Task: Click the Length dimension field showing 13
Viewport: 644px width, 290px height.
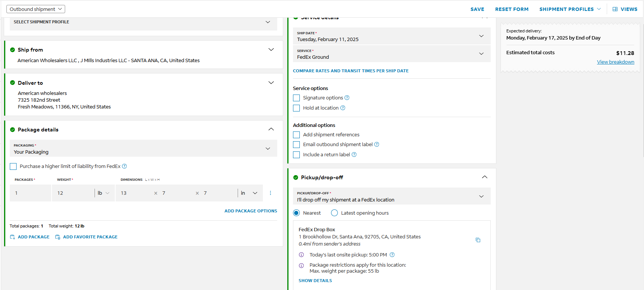Action: pos(134,193)
